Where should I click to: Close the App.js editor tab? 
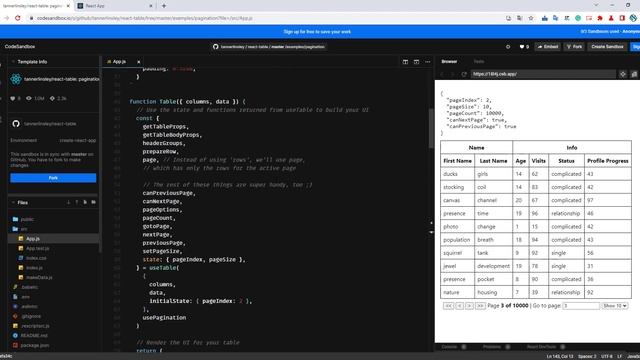coord(138,62)
